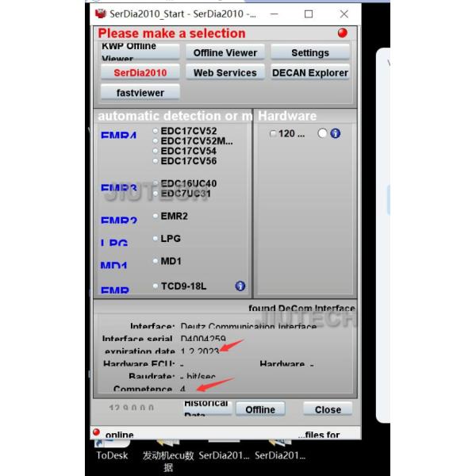This screenshot has height=476, width=476.
Task: Click the blue EMR4 group label
Action: [119, 135]
